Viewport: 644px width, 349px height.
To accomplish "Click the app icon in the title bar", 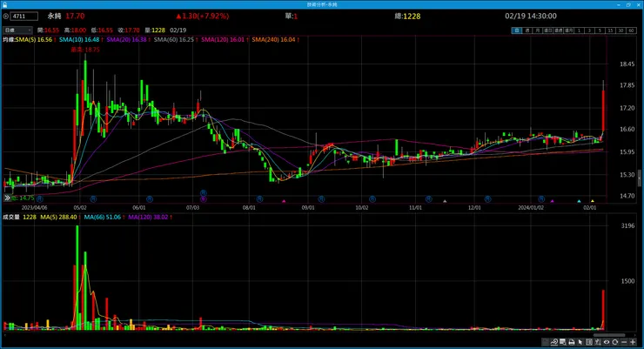I will tap(4, 4).
